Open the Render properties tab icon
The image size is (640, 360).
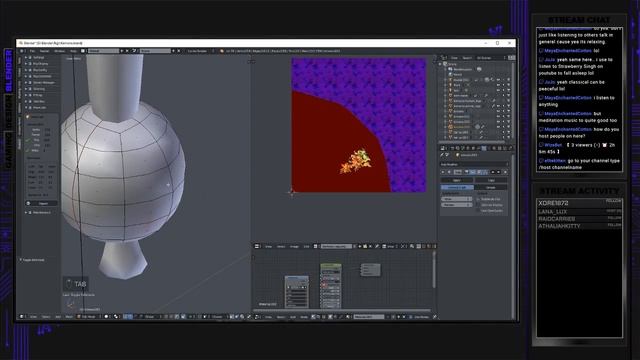(452, 148)
